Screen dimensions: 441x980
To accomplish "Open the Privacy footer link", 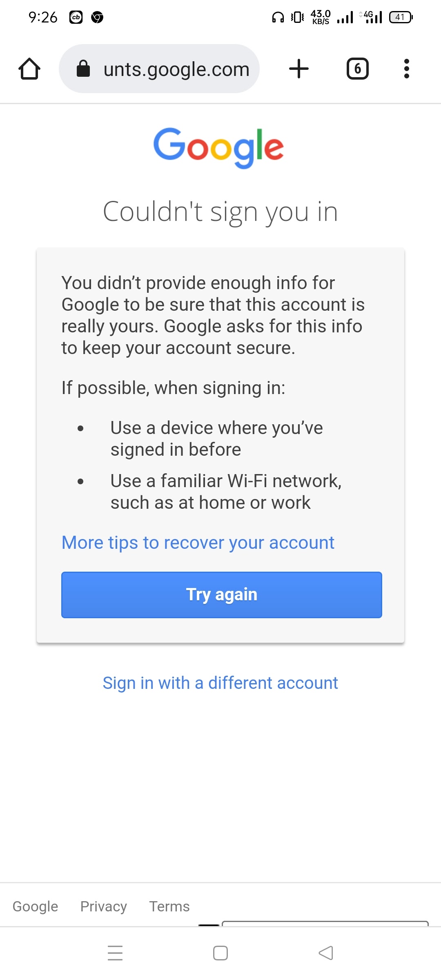I will tap(104, 906).
